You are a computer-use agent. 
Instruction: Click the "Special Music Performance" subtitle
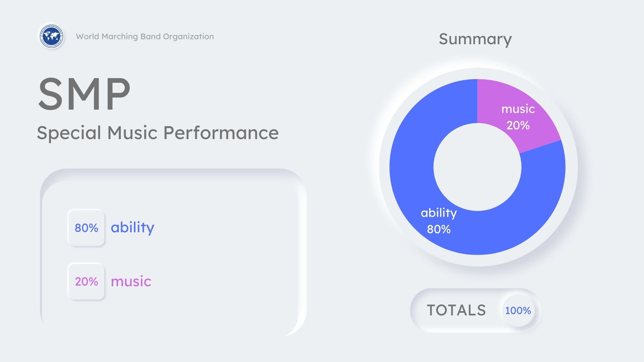[158, 133]
